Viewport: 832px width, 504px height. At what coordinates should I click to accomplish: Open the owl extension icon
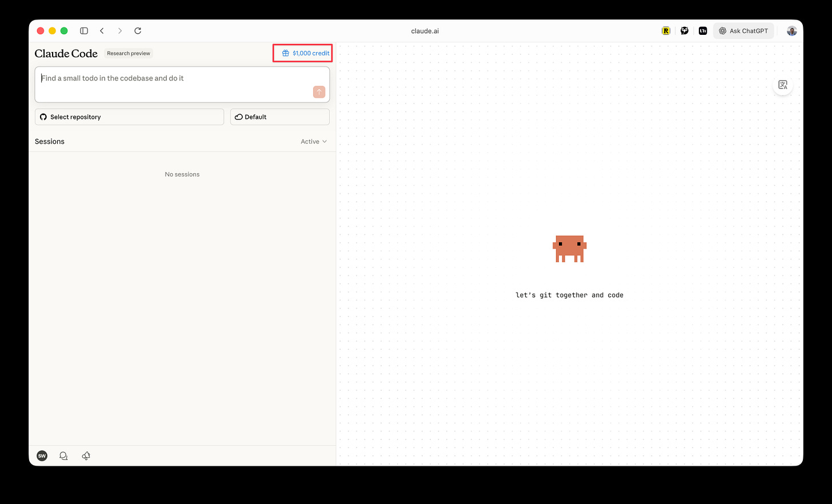pos(684,31)
